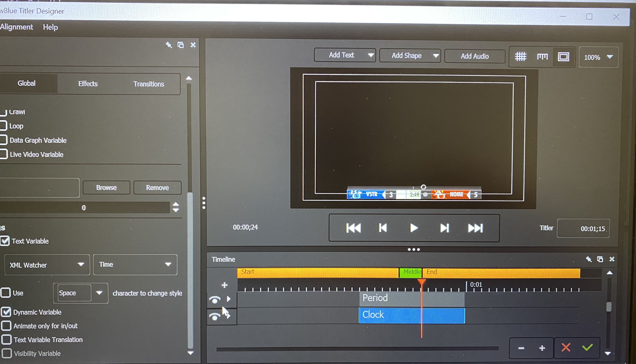Pin the left properties panel

(169, 45)
